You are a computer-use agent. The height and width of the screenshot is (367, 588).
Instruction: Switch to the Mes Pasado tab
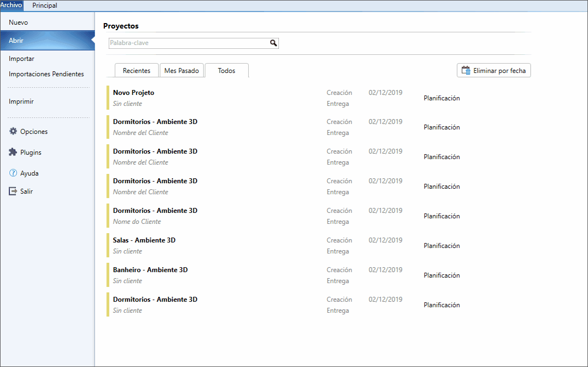click(x=182, y=70)
